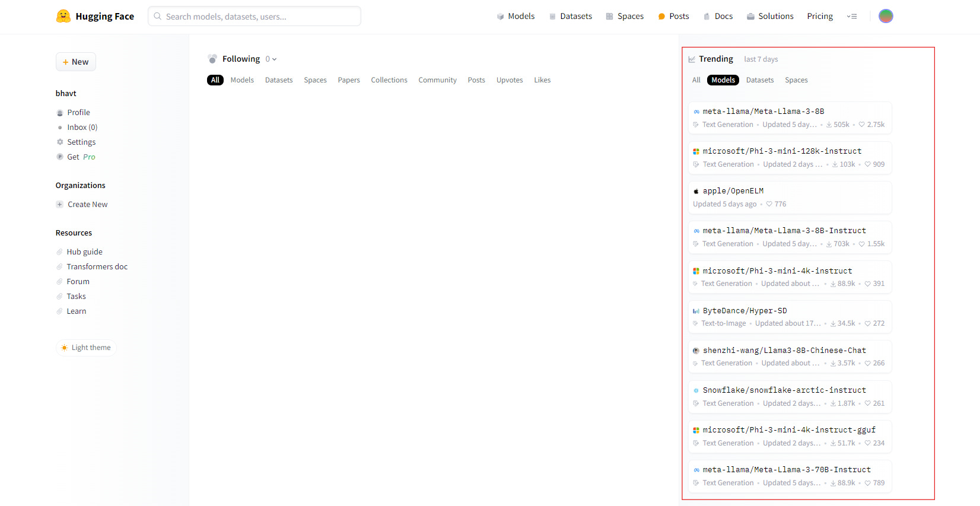
Task: Open Spaces in top navigation
Action: [x=625, y=17]
